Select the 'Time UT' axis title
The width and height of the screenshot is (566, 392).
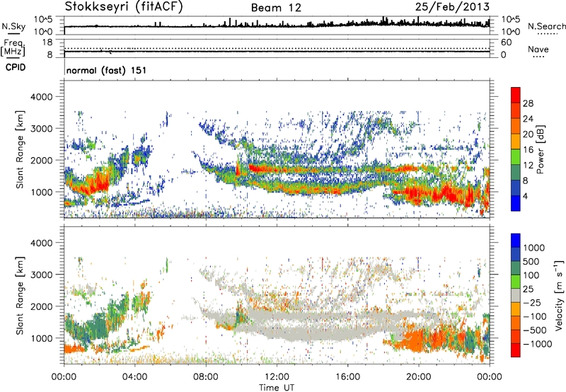(x=277, y=388)
